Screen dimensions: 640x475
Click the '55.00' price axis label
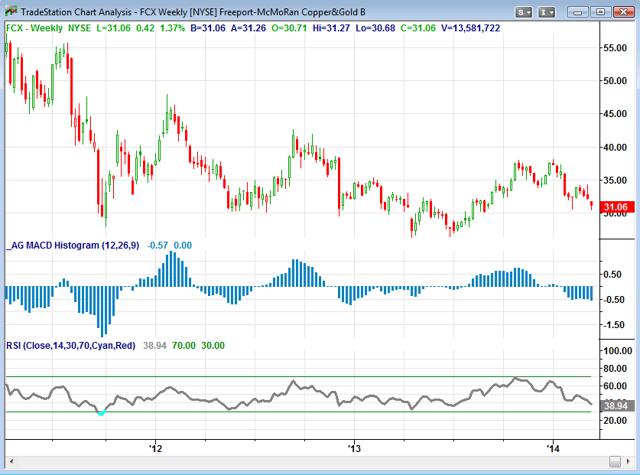coord(616,48)
